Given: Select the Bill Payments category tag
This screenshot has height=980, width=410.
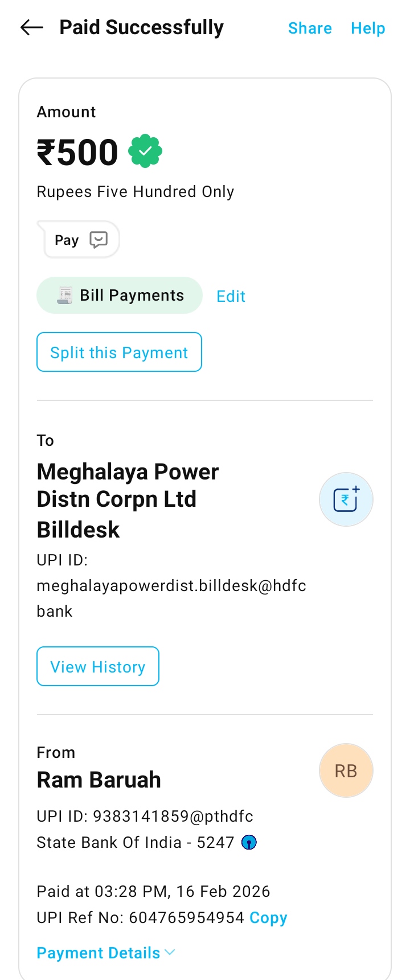Looking at the screenshot, I should (x=132, y=296).
